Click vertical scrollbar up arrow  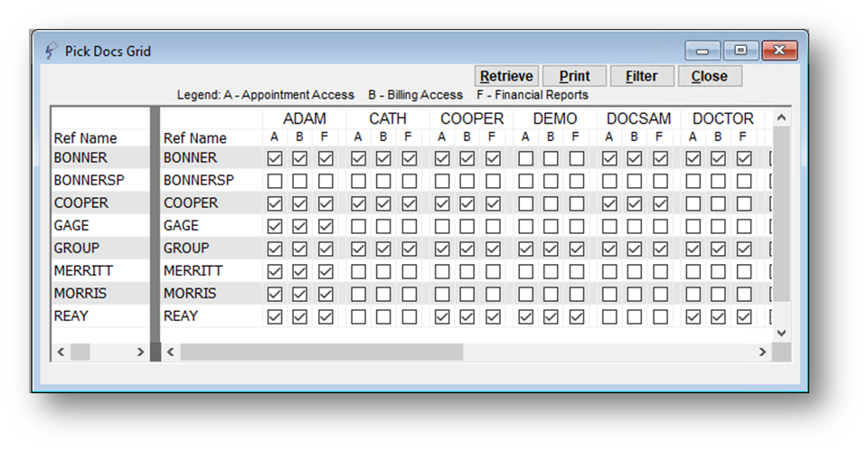point(781,118)
